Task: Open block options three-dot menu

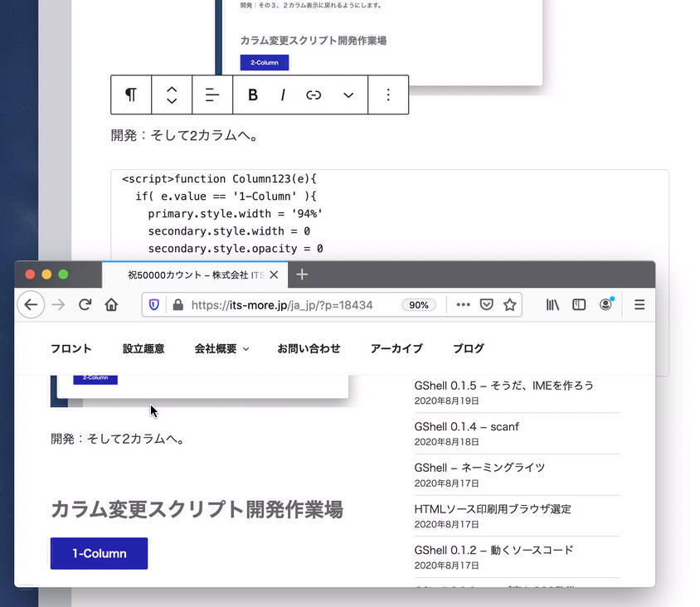Action: (388, 95)
